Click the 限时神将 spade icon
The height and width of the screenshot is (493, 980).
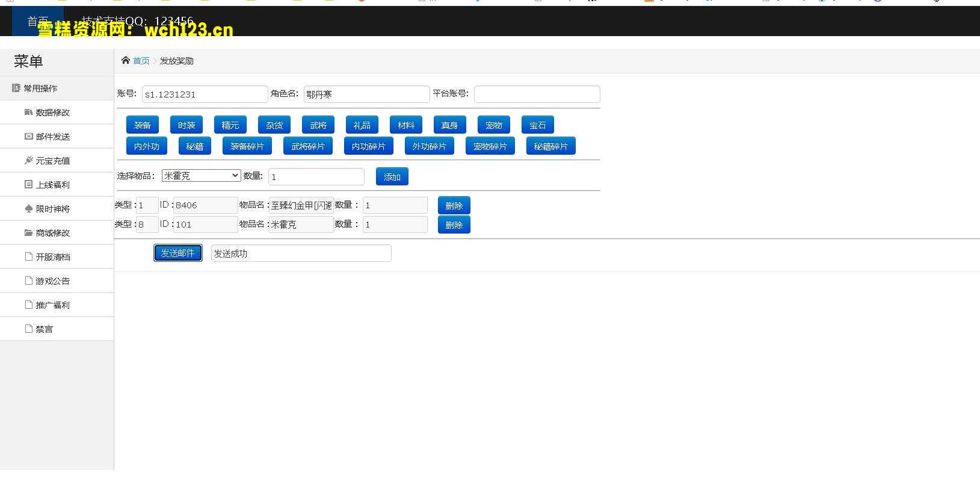pyautogui.click(x=28, y=208)
